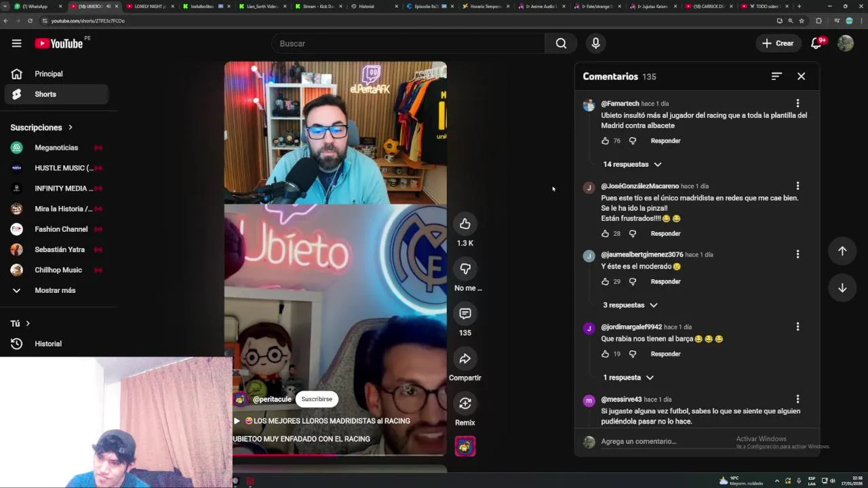The width and height of the screenshot is (868, 488).
Task: Dislike @Famartech's comment
Action: [633, 141]
